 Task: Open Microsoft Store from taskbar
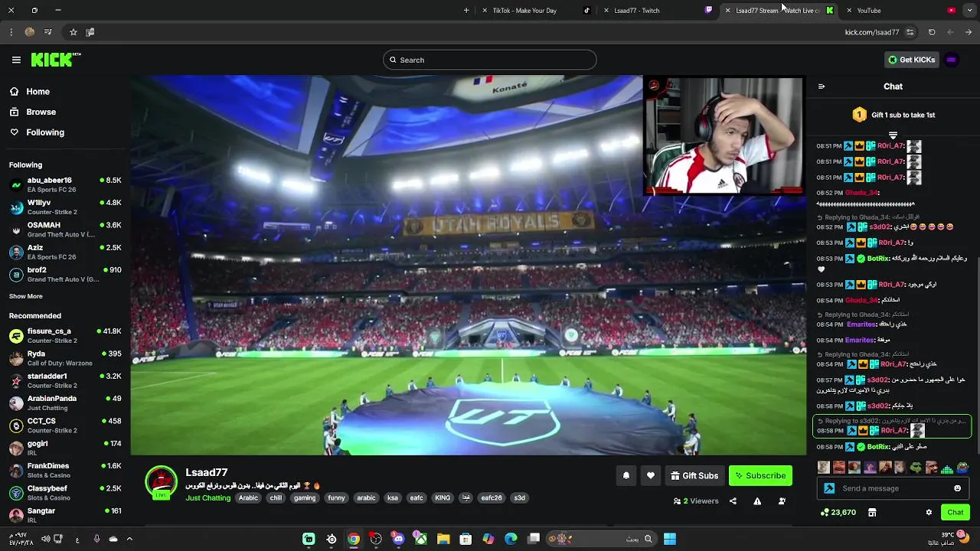click(x=465, y=539)
